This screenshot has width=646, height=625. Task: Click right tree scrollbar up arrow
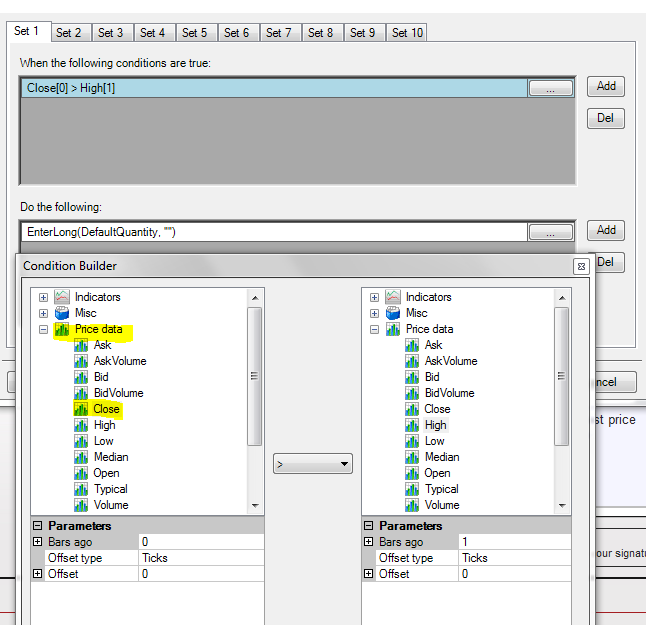562,297
